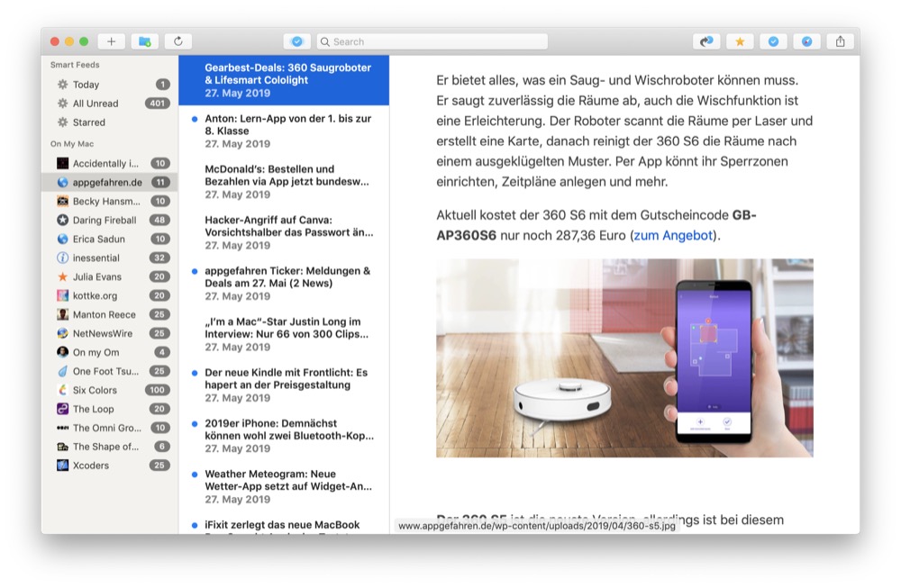Select the Daring Fireball feed
This screenshot has height=588, width=901.
[105, 221]
